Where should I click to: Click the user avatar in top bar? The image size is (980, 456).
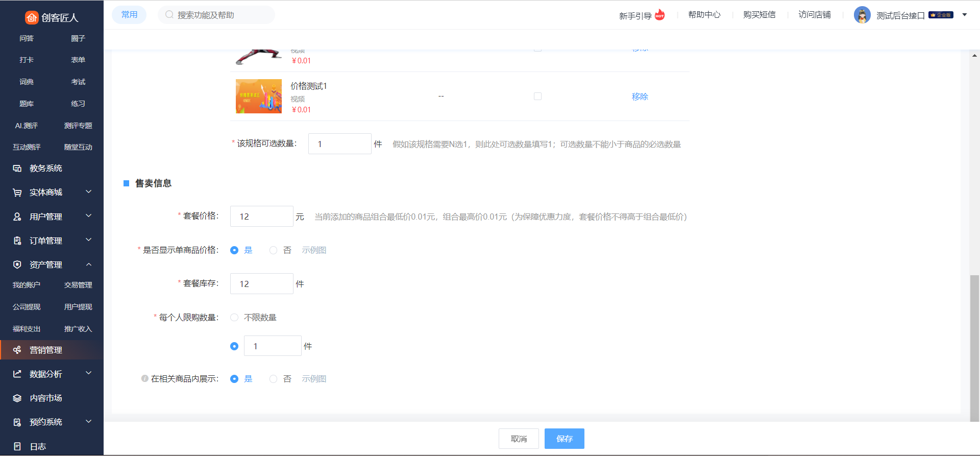point(862,15)
